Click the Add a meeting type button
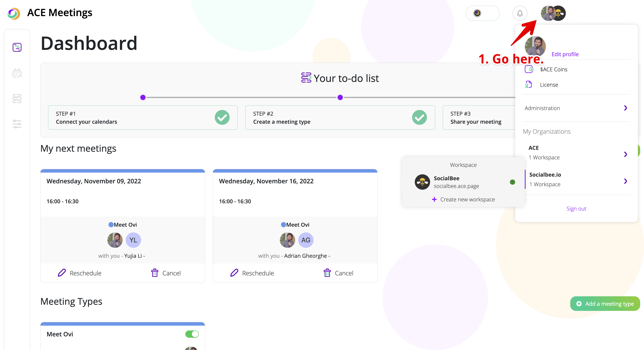The image size is (644, 350). 605,304
